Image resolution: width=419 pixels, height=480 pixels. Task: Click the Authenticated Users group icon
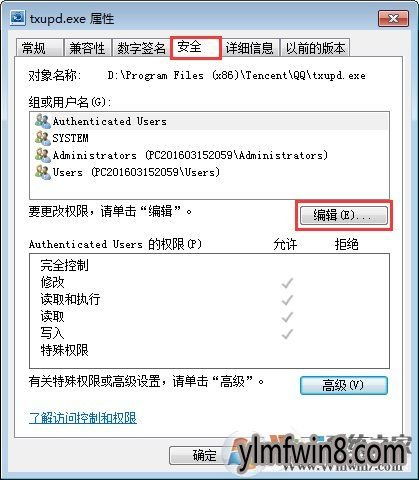coord(43,121)
